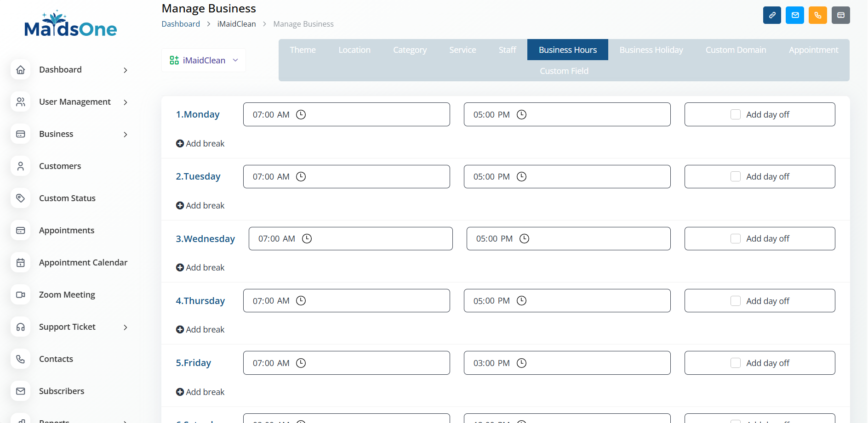Open the Staff tab
The height and width of the screenshot is (423, 868).
(x=507, y=50)
